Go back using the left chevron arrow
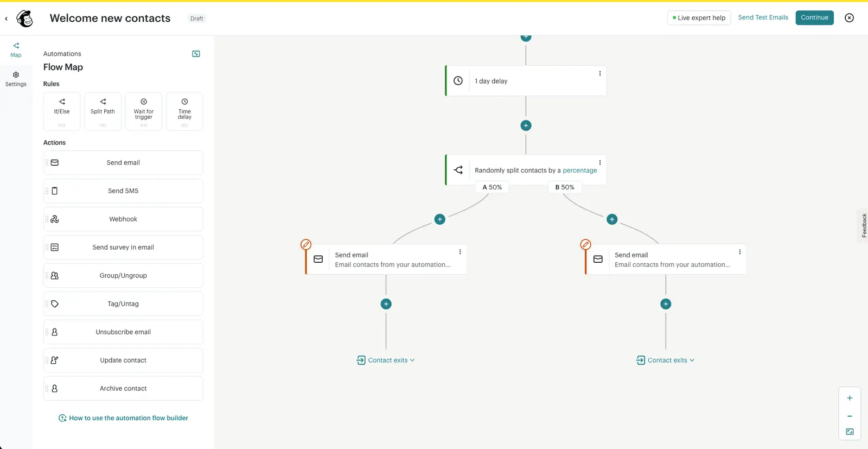 tap(6, 18)
